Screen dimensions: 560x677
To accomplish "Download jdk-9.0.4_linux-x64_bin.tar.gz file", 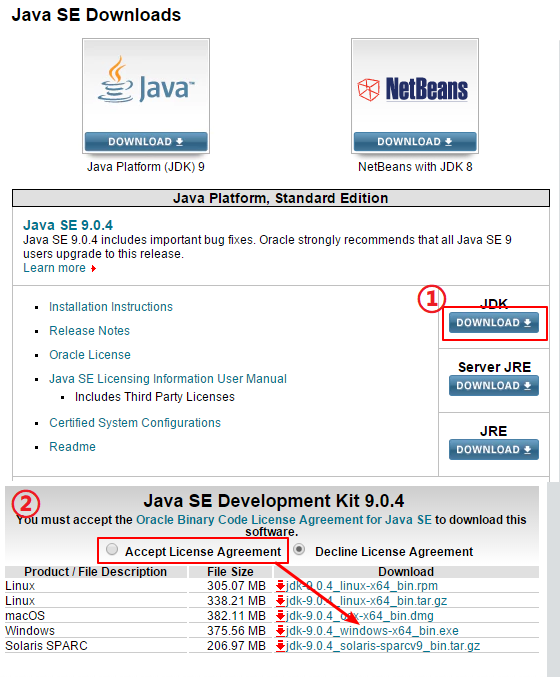I will 367,601.
